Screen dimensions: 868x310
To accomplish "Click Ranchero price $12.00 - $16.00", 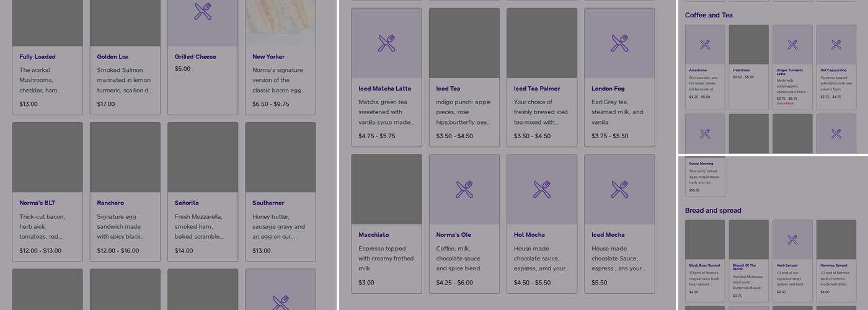I will (x=118, y=250).
